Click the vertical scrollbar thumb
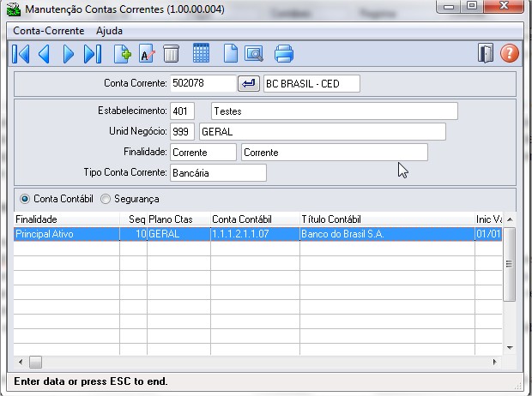532x396 pixels. pos(510,264)
